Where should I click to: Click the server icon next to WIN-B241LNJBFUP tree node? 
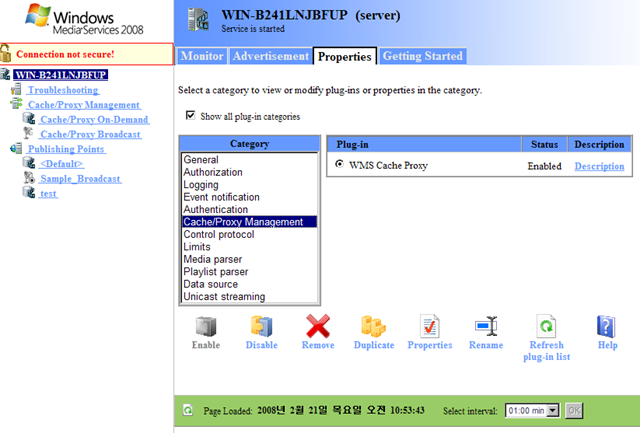[5, 75]
